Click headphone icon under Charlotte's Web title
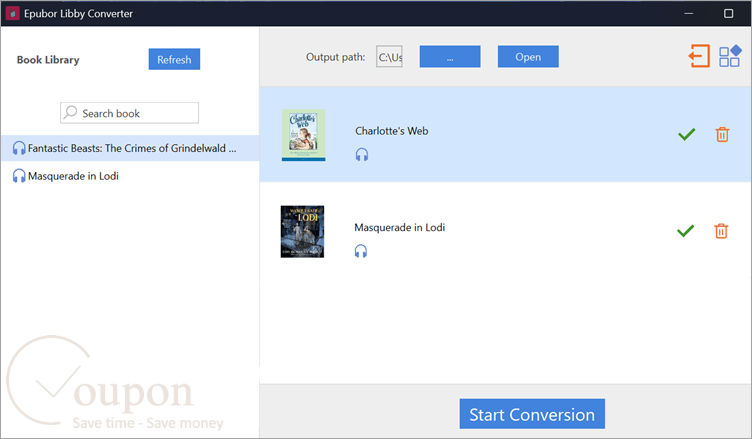This screenshot has width=752, height=439. click(x=362, y=154)
